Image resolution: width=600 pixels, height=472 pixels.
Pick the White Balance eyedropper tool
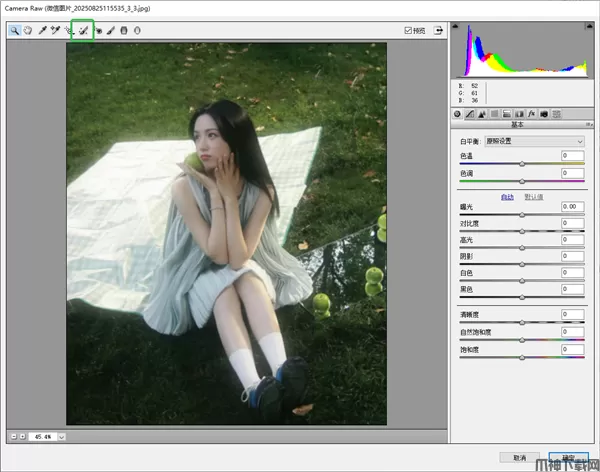click(x=42, y=31)
